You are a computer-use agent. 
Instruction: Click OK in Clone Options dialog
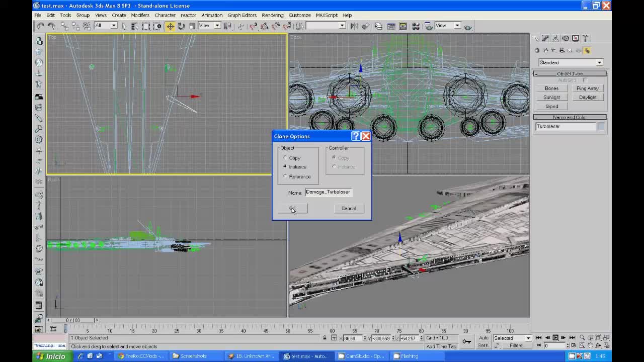point(292,209)
